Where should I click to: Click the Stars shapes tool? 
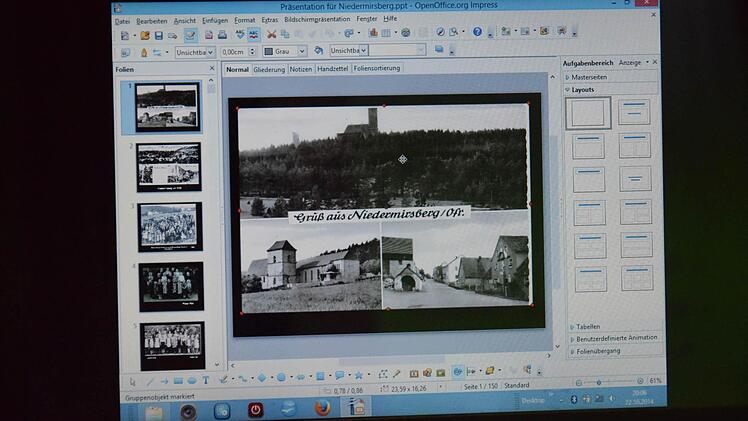pos(358,375)
